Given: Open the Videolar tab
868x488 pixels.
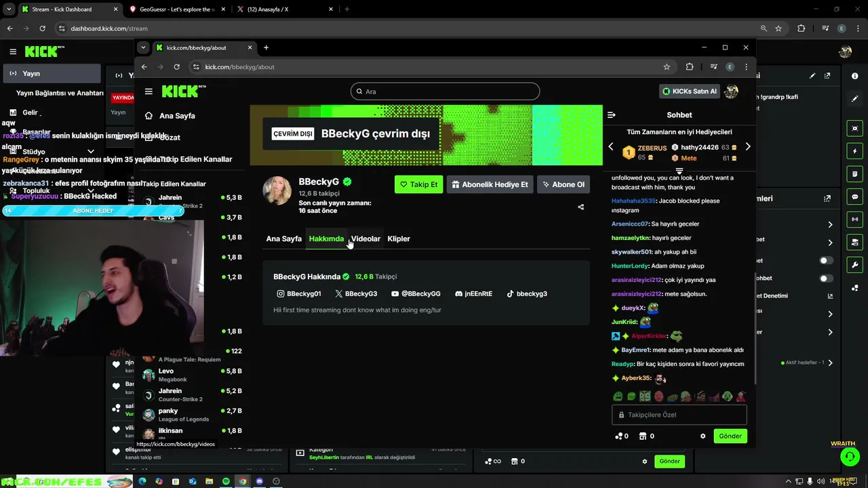Looking at the screenshot, I should [366, 239].
